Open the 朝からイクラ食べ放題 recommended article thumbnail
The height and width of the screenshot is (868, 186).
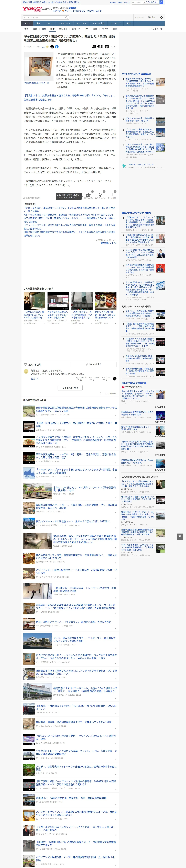tap(106, 301)
